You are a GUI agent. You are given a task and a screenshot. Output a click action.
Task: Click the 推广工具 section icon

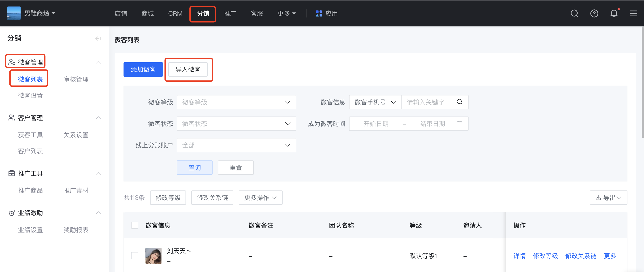click(x=11, y=173)
